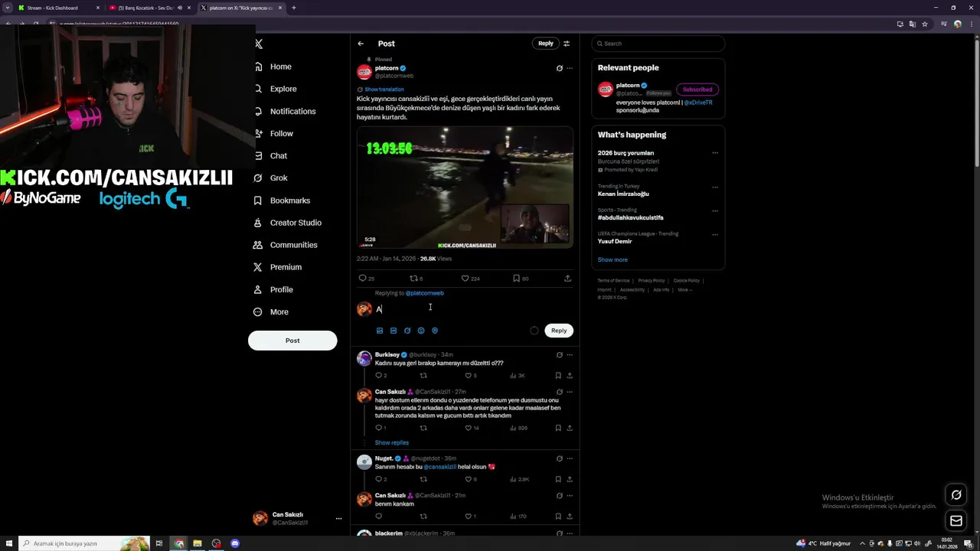Open more menu on platcorn's post

[x=569, y=68]
